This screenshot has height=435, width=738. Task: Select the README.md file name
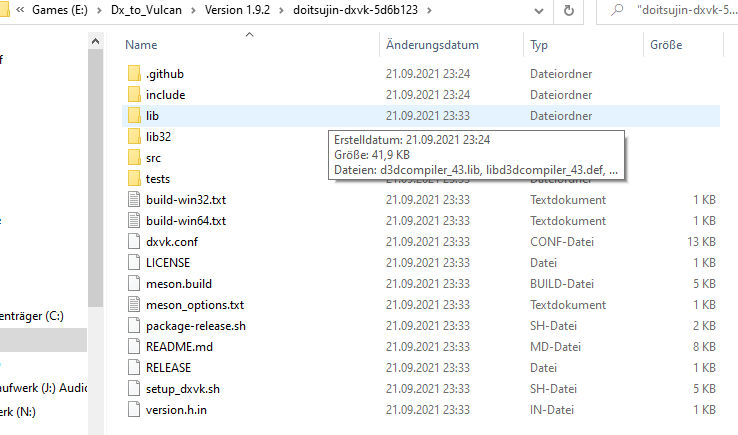pyautogui.click(x=179, y=346)
